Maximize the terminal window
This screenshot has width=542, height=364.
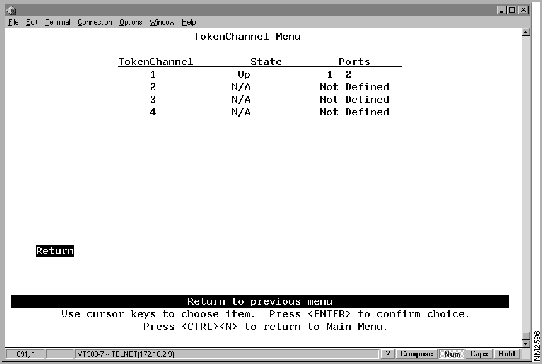coord(512,10)
